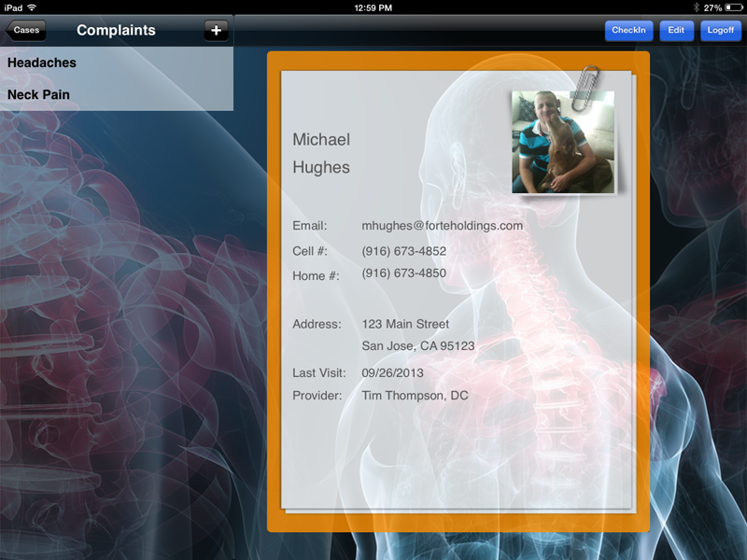The image size is (747, 560).
Task: Tap the patient photo thumbnail
Action: [x=563, y=142]
